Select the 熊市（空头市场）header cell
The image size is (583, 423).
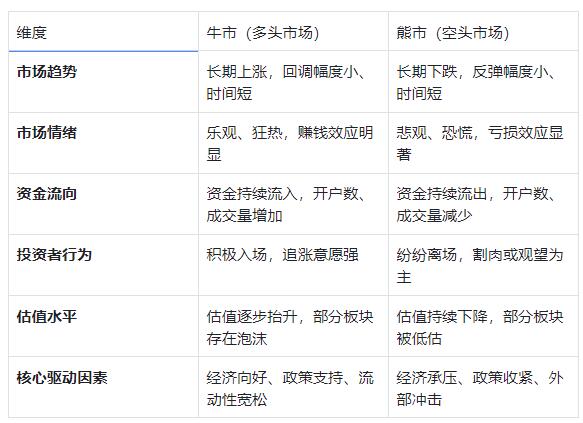pyautogui.click(x=483, y=32)
